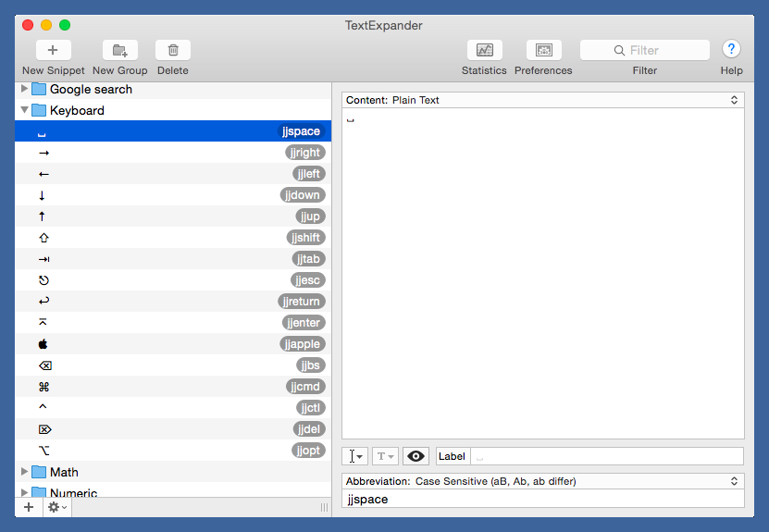Open the cursor insertion dropdown menu
The width and height of the screenshot is (769, 532).
click(x=354, y=456)
